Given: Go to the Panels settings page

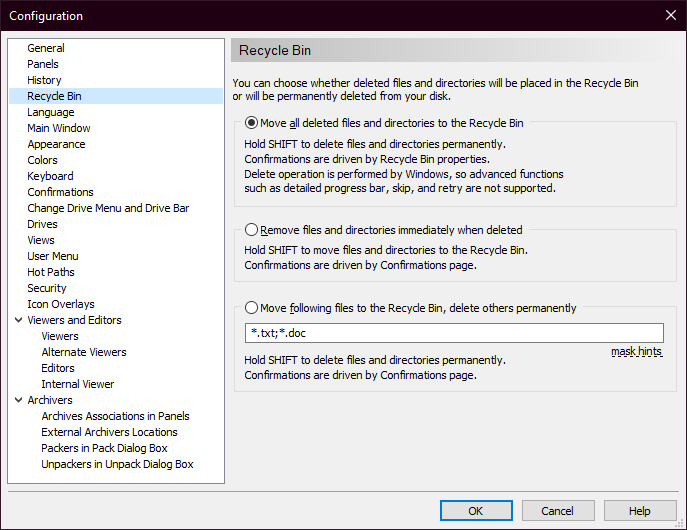Looking at the screenshot, I should coord(43,64).
